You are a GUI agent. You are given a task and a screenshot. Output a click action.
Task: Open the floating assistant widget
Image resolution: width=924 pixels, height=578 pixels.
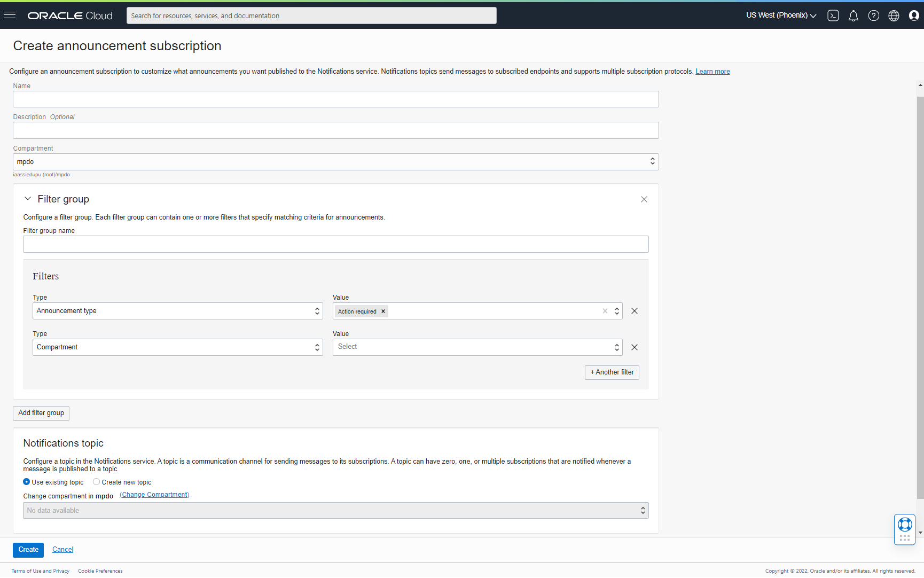(905, 529)
